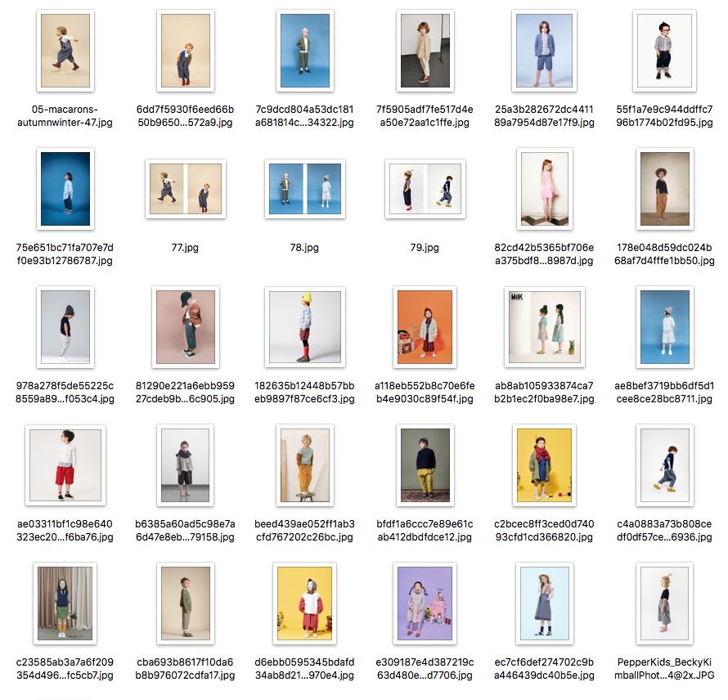The width and height of the screenshot is (728, 700).
Task: Select thumbnail of file starting 6dd7f5930f6eed66b
Action: [185, 51]
